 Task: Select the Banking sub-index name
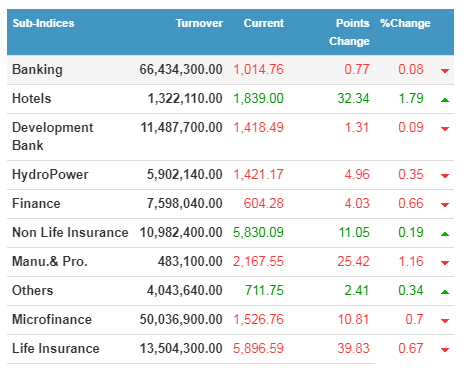[x=37, y=70]
